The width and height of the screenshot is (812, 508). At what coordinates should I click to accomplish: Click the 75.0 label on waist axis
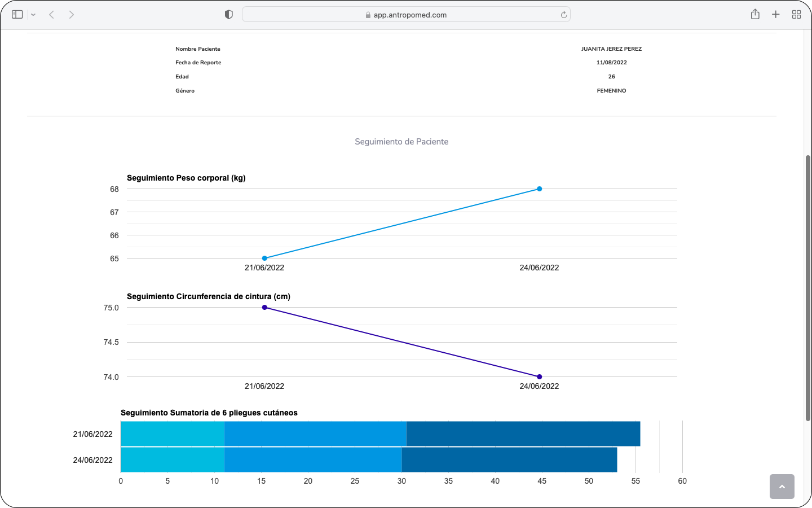coord(111,308)
